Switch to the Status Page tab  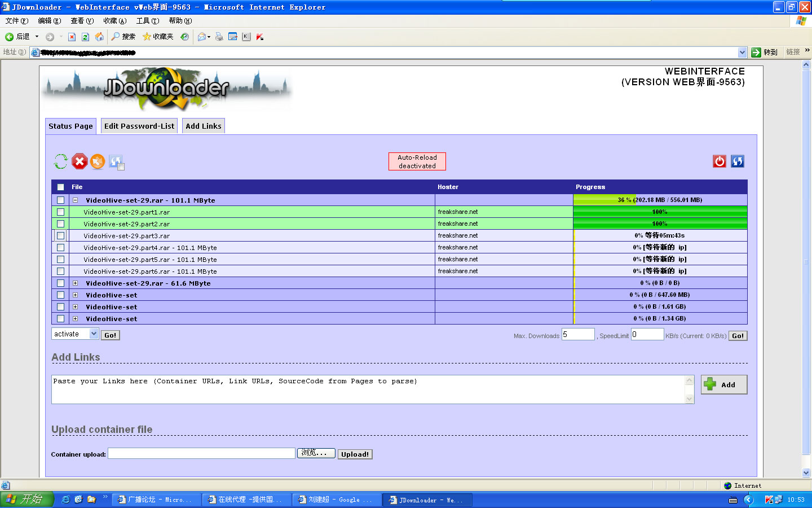tap(70, 126)
